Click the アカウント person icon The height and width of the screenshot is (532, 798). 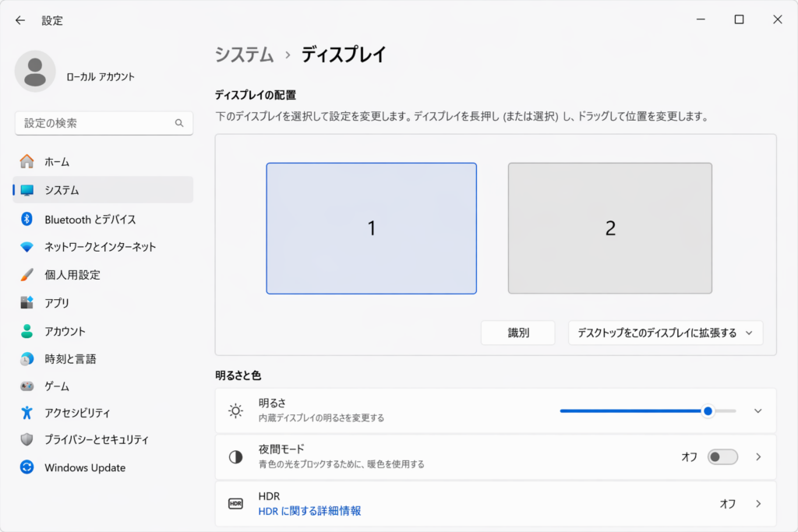(x=27, y=331)
